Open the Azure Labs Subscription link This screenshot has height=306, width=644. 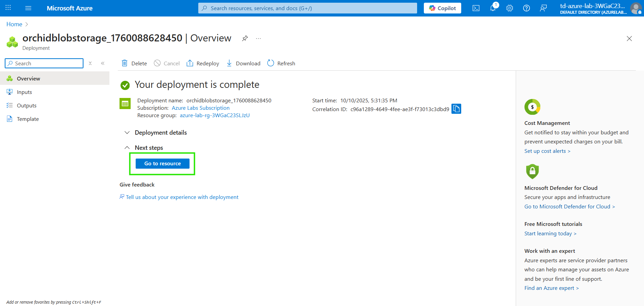pos(201,108)
